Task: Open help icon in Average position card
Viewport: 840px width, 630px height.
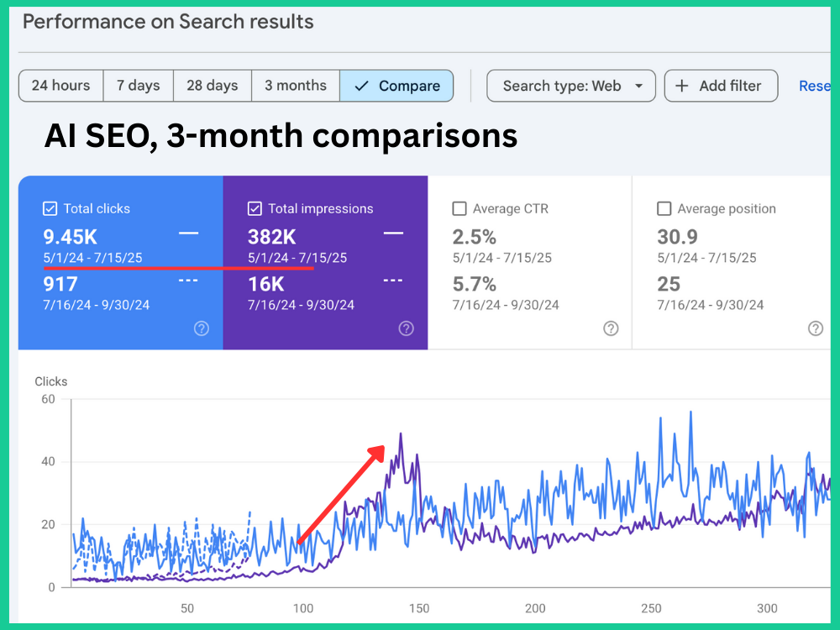Action: pos(815,328)
